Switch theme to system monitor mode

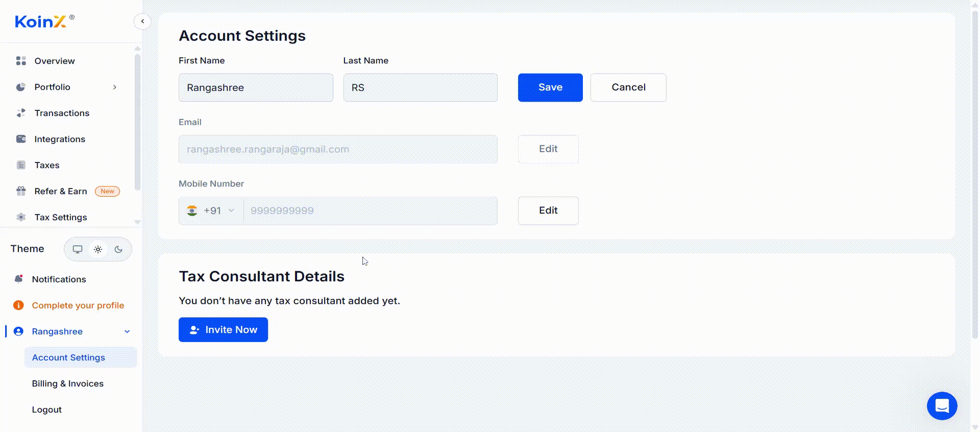[78, 249]
